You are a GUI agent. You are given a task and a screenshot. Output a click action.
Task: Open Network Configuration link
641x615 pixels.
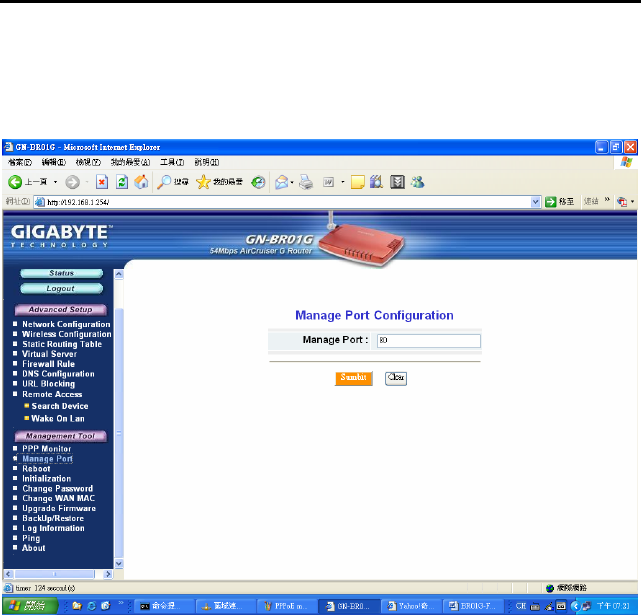coord(66,324)
